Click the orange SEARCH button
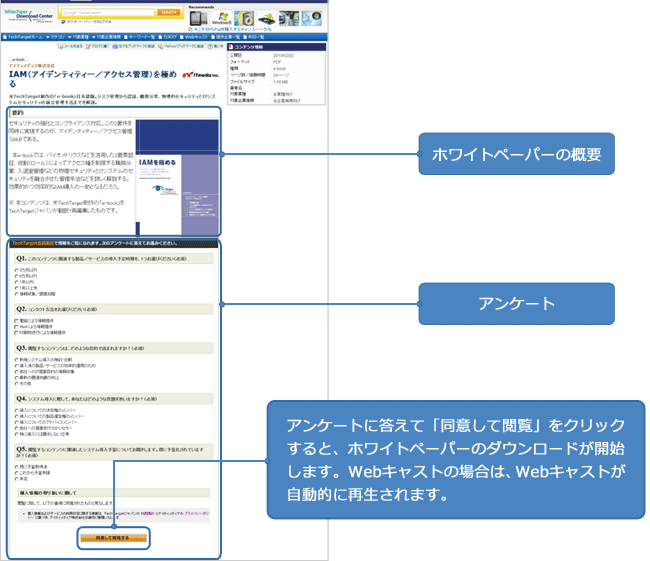This screenshot has width=650, height=561. pyautogui.click(x=169, y=12)
